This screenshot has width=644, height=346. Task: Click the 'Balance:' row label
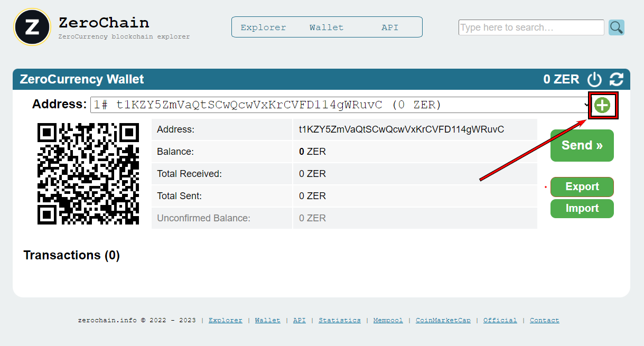coord(175,152)
